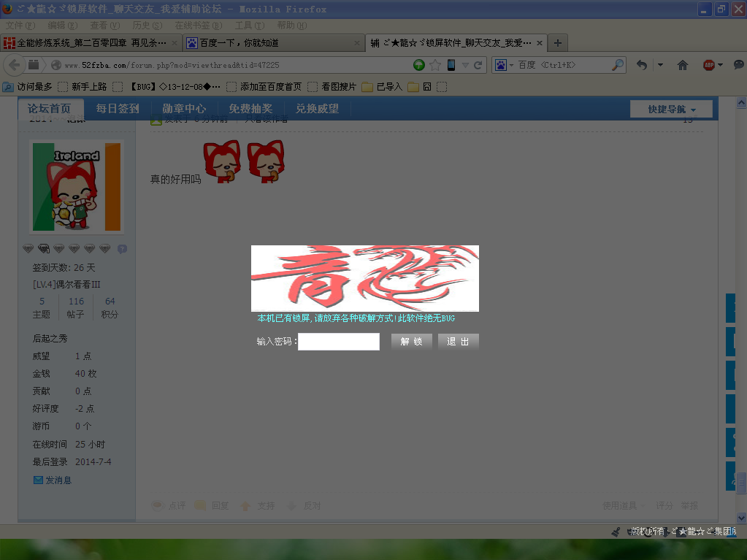Open the 编辑 menu

(x=62, y=26)
